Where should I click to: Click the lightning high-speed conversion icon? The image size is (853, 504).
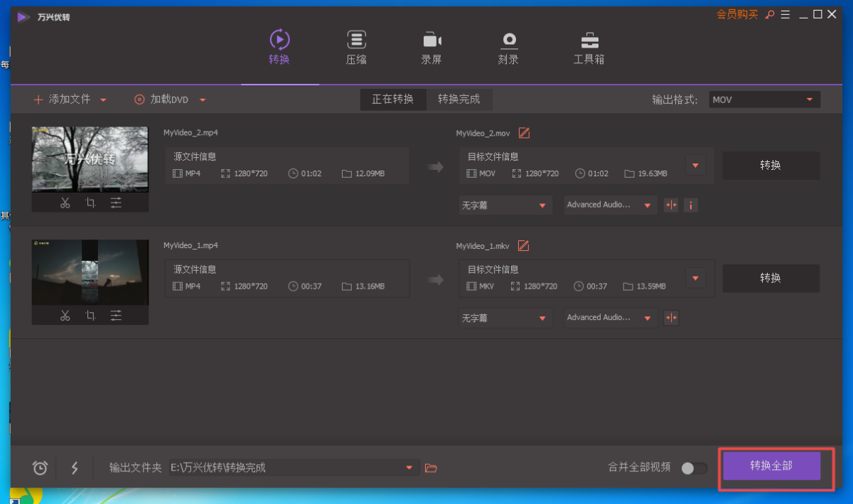(75, 468)
